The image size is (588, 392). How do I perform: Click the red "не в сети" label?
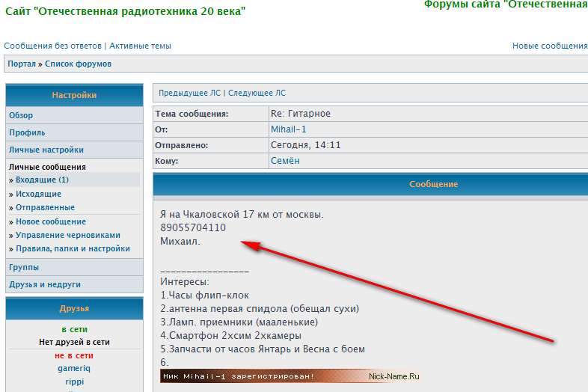74,355
